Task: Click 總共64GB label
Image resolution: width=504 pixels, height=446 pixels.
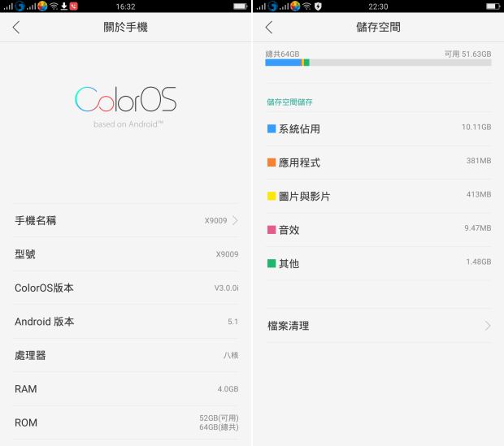Action: (282, 54)
